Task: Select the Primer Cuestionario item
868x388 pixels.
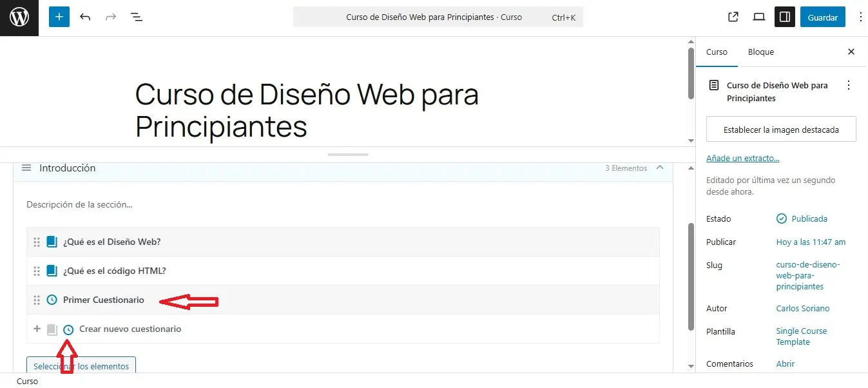Action: coord(104,300)
